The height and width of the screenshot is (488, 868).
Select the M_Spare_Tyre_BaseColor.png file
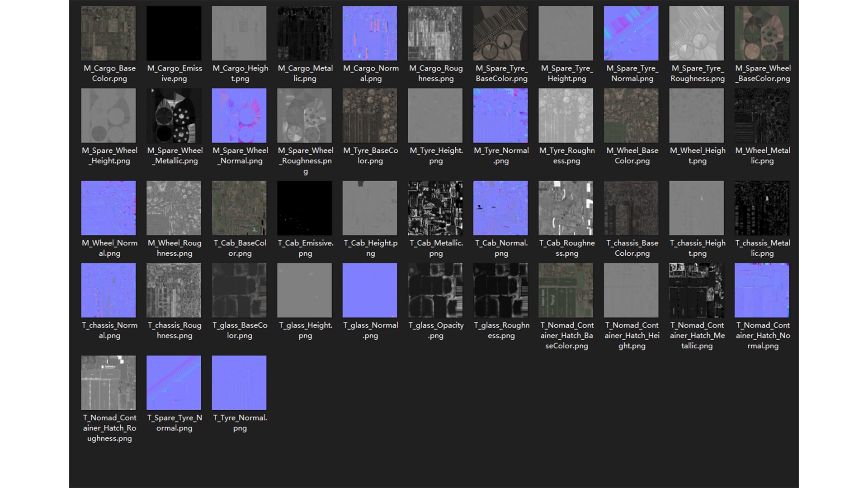click(x=500, y=33)
